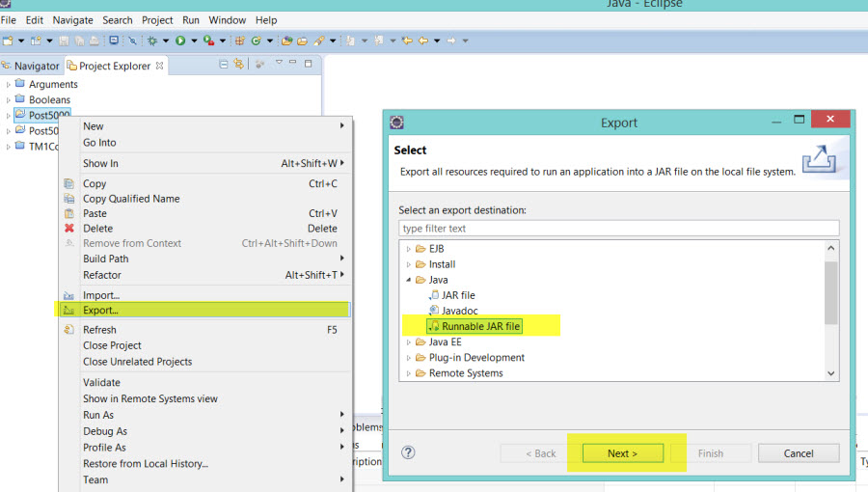The height and width of the screenshot is (492, 868).
Task: Expand the Booleans project node
Action: [x=8, y=100]
